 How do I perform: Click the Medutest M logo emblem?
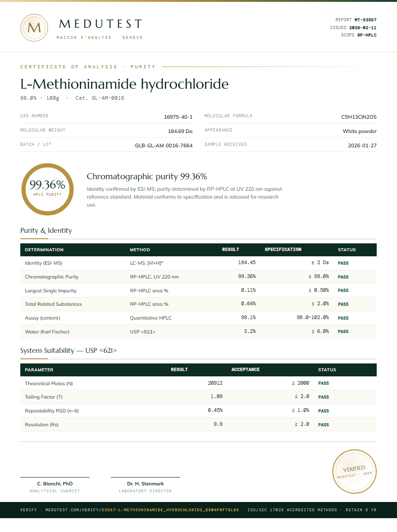pos(34,28)
